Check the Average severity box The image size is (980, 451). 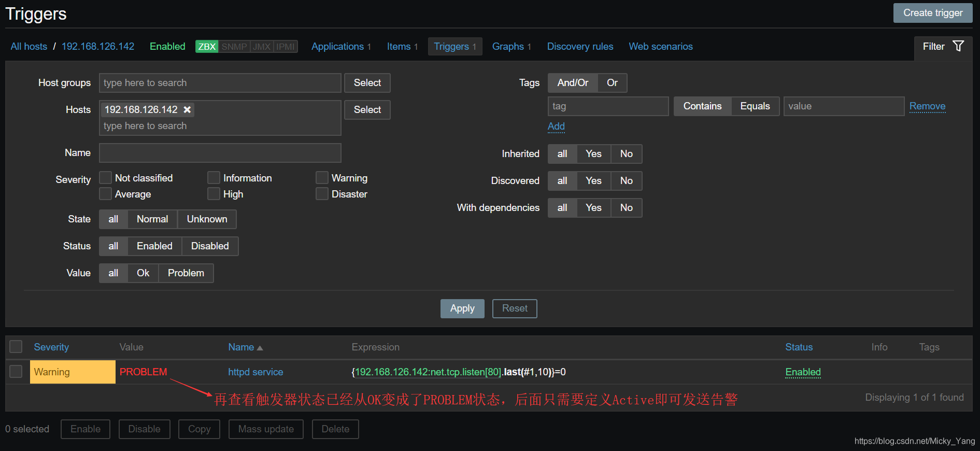(105, 194)
